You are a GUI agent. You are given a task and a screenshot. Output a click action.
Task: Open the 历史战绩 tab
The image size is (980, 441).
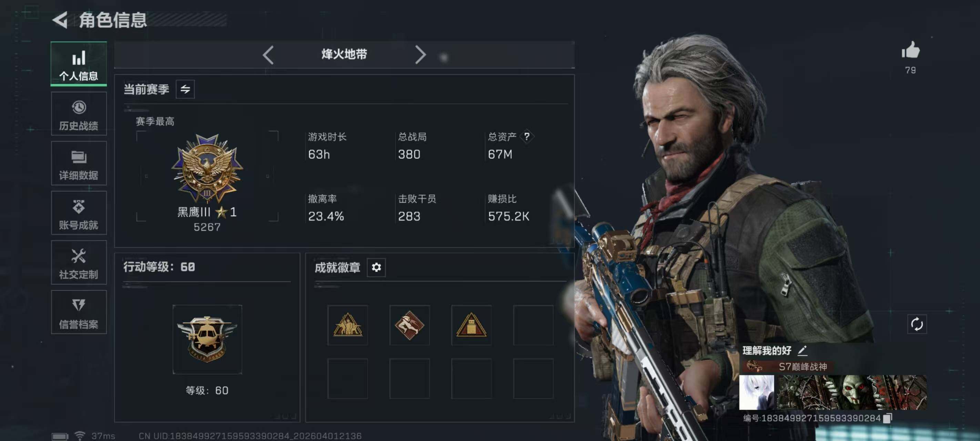click(x=79, y=114)
